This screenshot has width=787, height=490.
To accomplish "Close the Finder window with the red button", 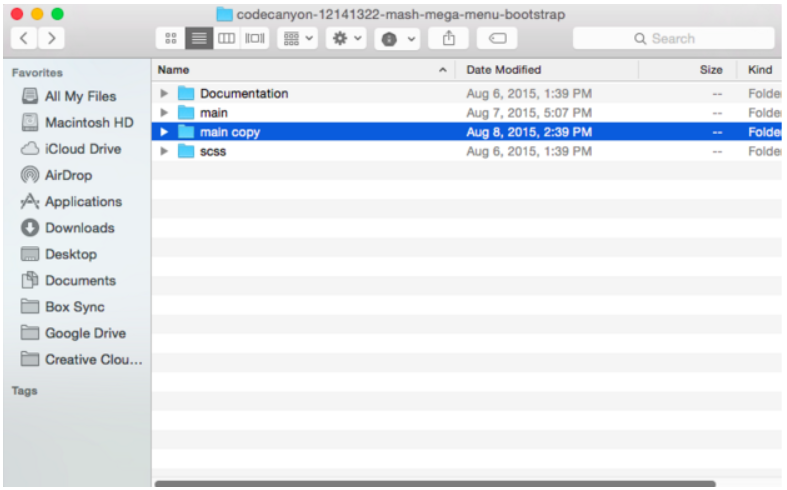I will tap(17, 14).
